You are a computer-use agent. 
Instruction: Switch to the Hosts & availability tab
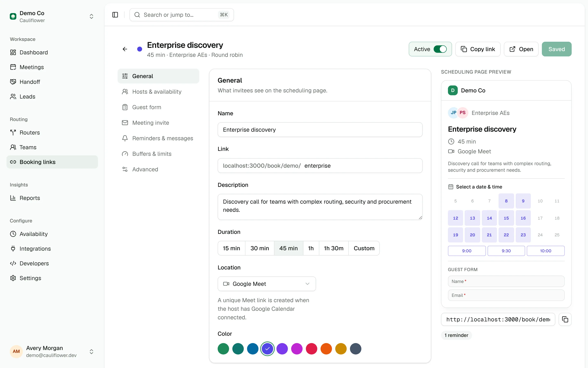[158, 92]
